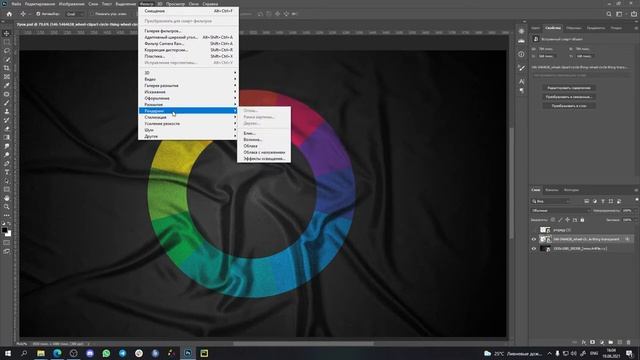Click the background color swatch

[9, 234]
